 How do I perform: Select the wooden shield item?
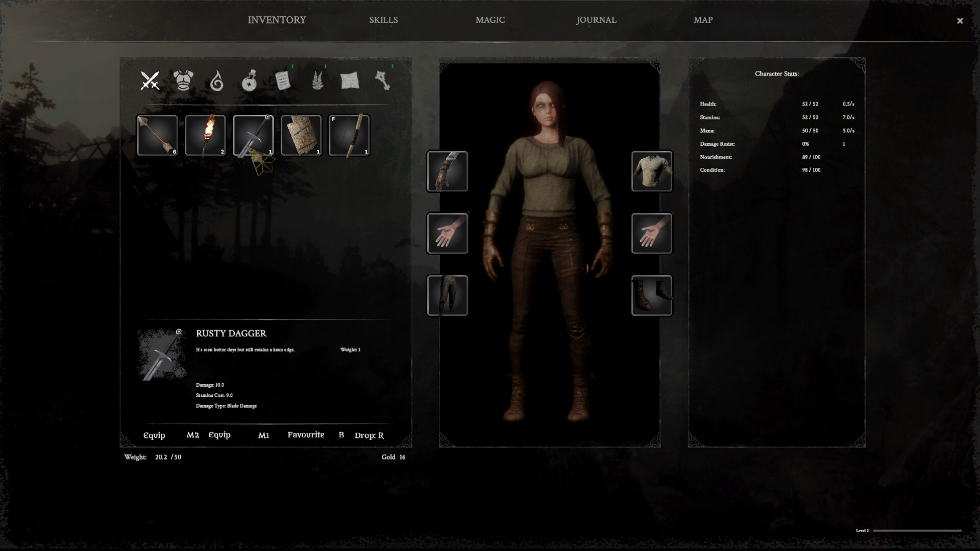(301, 135)
